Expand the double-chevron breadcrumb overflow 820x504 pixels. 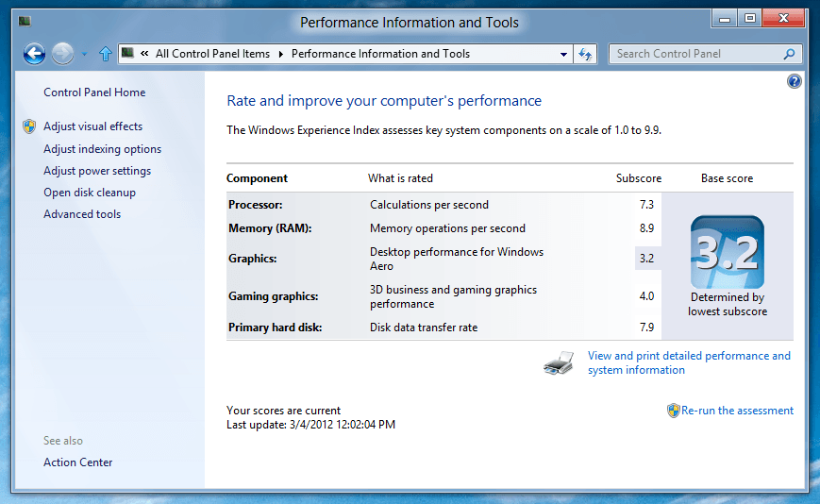[x=145, y=54]
